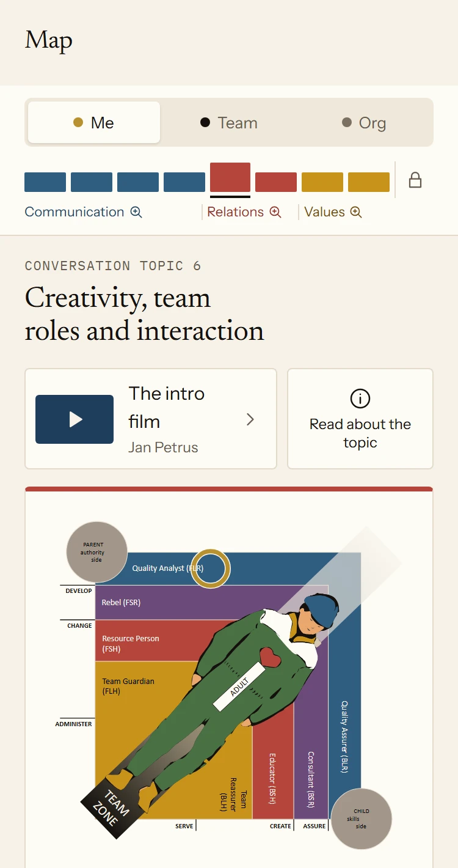The height and width of the screenshot is (868, 458).
Task: Click the gold ring marker on Quality Analyst
Action: [210, 568]
